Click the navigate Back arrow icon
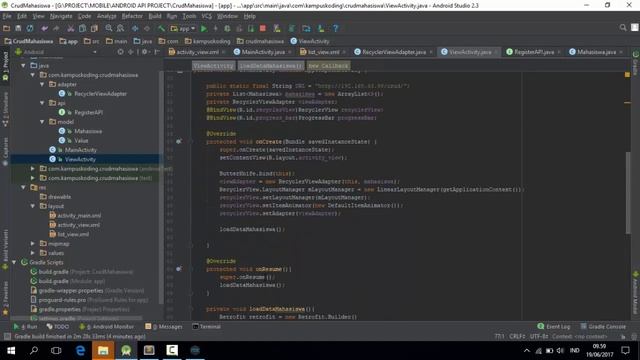The image size is (640, 360). coord(135,28)
